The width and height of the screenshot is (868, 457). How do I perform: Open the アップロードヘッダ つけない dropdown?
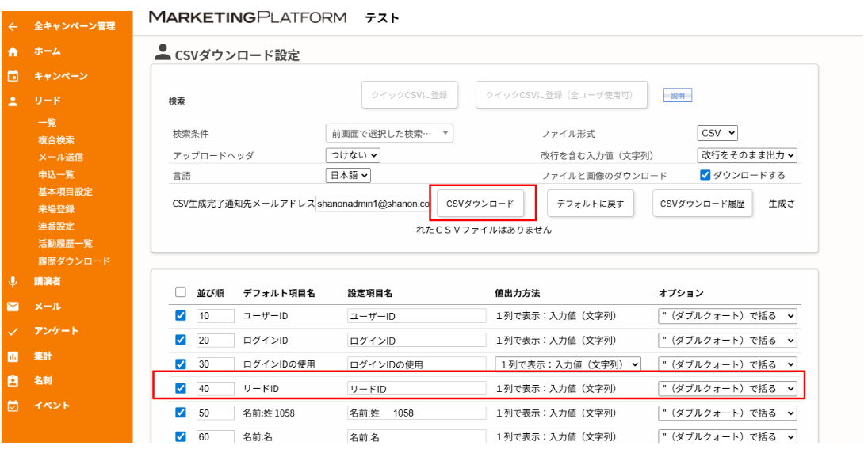tap(353, 155)
